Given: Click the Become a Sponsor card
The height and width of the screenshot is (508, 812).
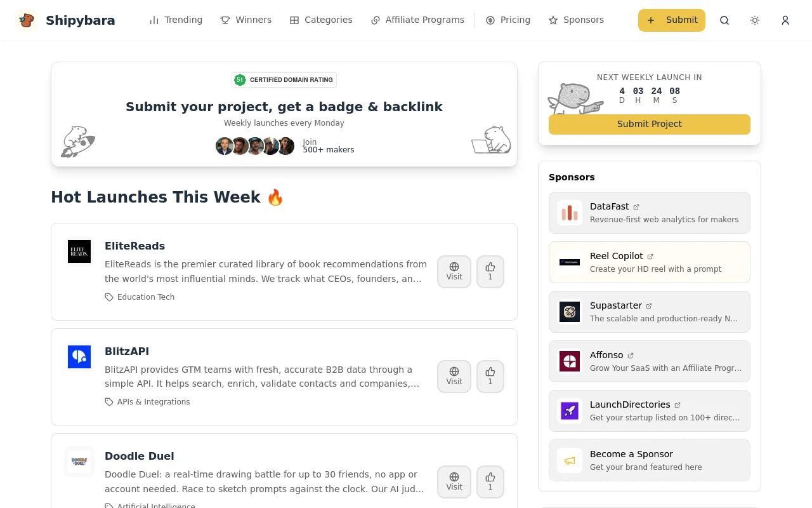Looking at the screenshot, I should (x=649, y=460).
